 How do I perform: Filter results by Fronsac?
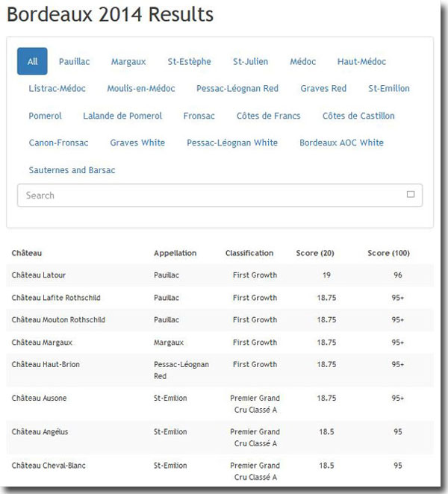coord(199,116)
